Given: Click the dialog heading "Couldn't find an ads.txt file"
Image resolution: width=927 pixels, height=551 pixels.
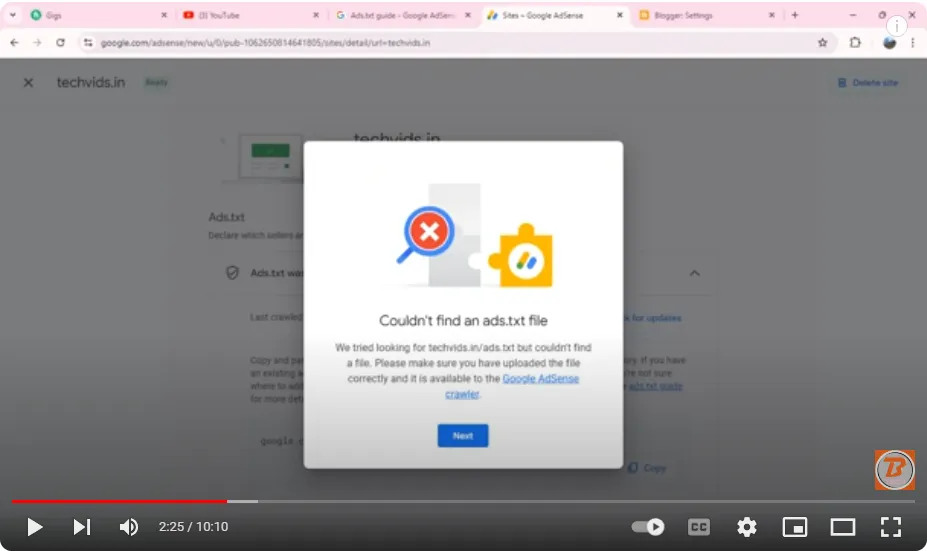Looking at the screenshot, I should [x=463, y=320].
